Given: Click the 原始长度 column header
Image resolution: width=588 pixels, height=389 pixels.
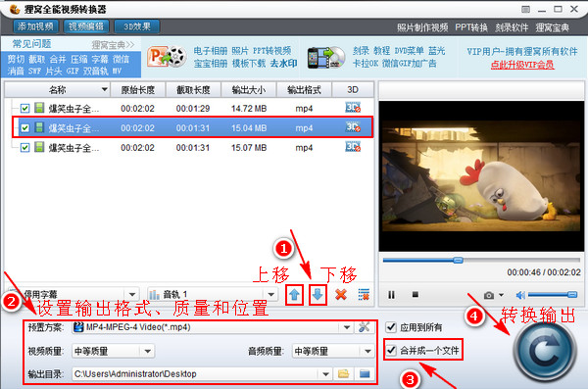Looking at the screenshot, I should point(137,89).
